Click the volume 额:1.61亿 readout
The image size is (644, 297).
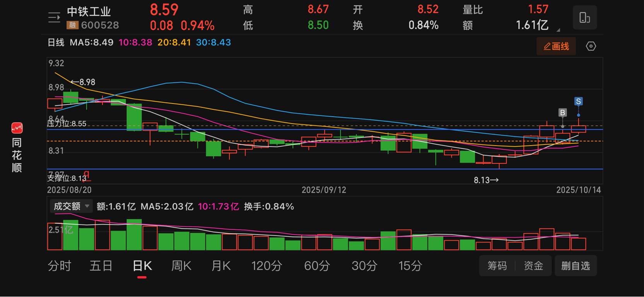(116, 207)
